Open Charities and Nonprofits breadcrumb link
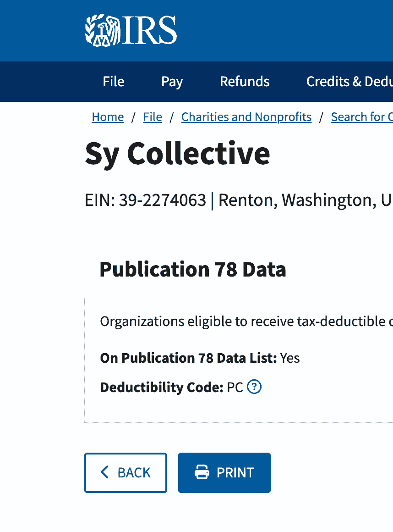This screenshot has height=532, width=393. [246, 117]
